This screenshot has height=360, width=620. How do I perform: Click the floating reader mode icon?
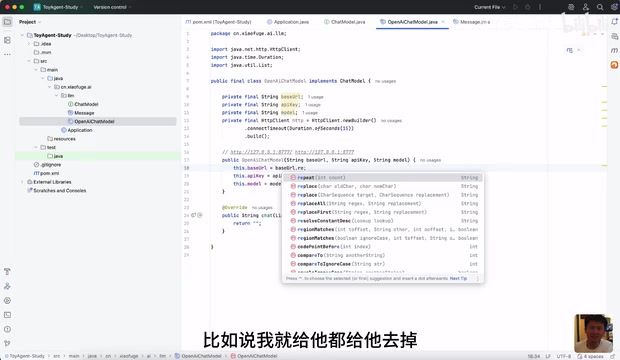click(569, 50)
